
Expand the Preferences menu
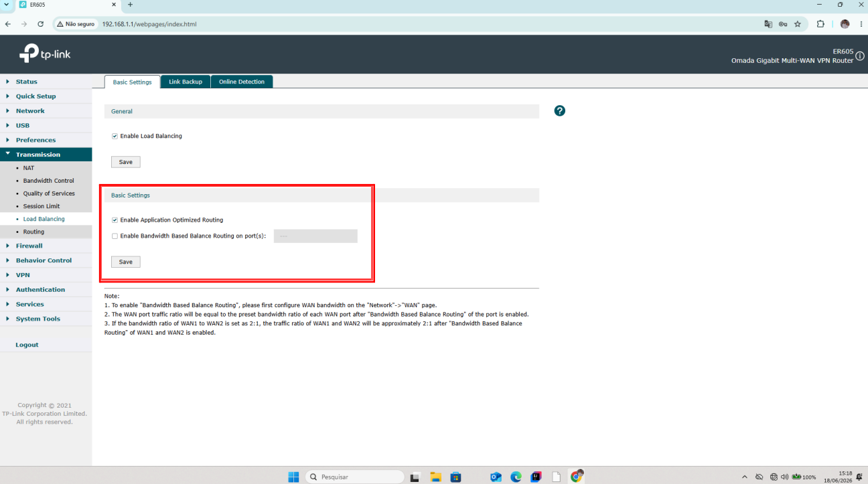46,140
